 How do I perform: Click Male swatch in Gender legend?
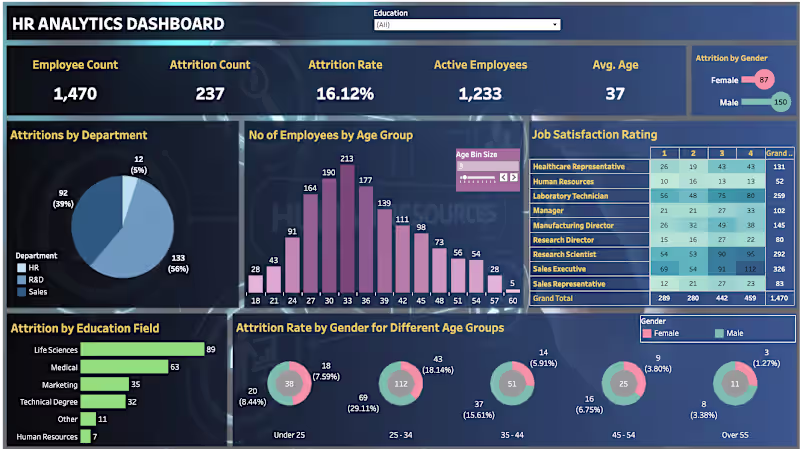[719, 333]
